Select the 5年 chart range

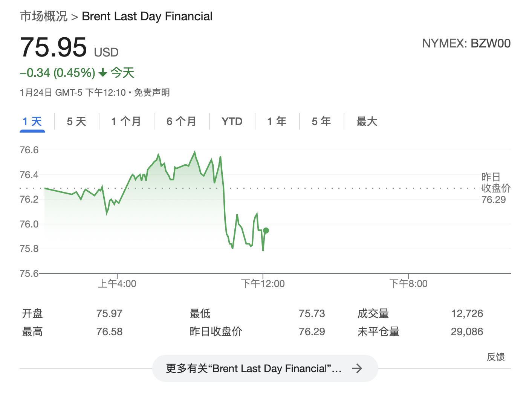point(321,121)
